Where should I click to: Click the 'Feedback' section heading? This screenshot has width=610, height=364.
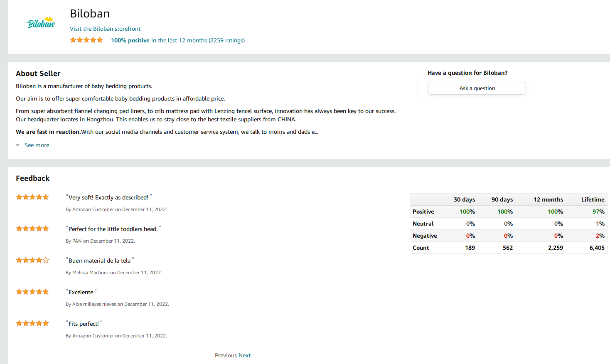pyautogui.click(x=32, y=178)
